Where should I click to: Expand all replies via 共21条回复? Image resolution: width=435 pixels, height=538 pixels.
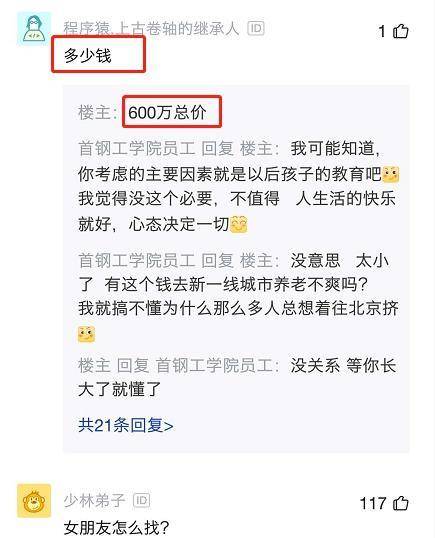tap(126, 425)
